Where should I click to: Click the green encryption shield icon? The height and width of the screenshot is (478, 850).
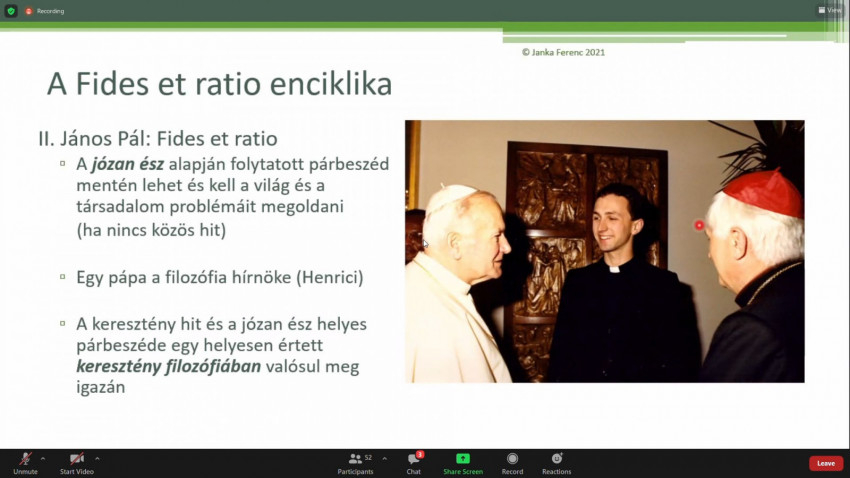pyautogui.click(x=11, y=11)
